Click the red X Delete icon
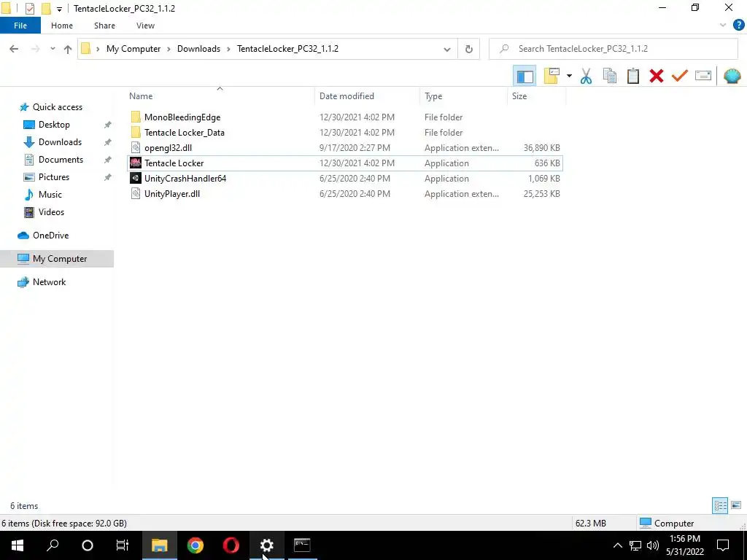Image resolution: width=747 pixels, height=560 pixels. point(657,76)
